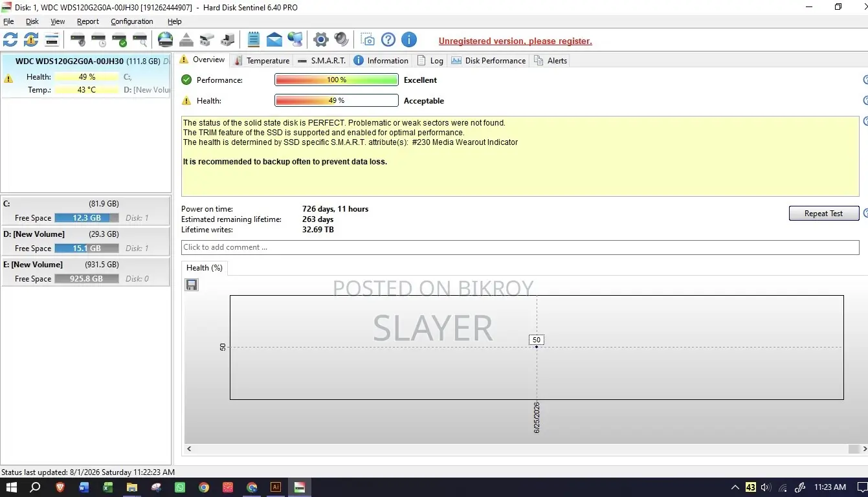Click the '726 days, 11 hours' power on value

tap(335, 209)
